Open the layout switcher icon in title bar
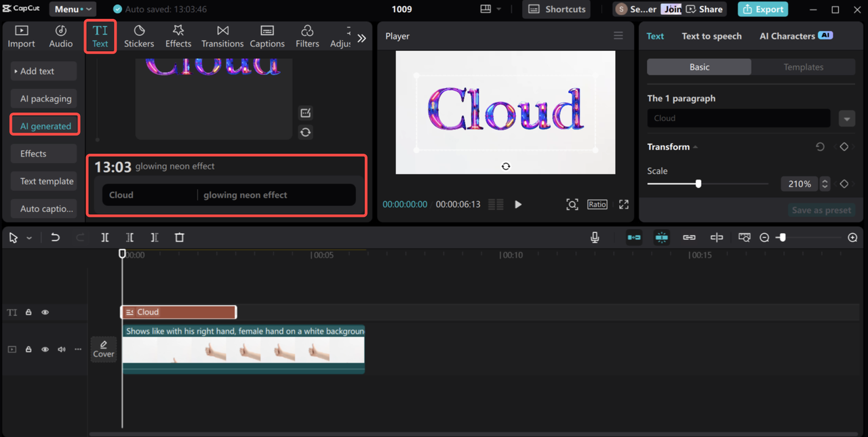 (486, 9)
